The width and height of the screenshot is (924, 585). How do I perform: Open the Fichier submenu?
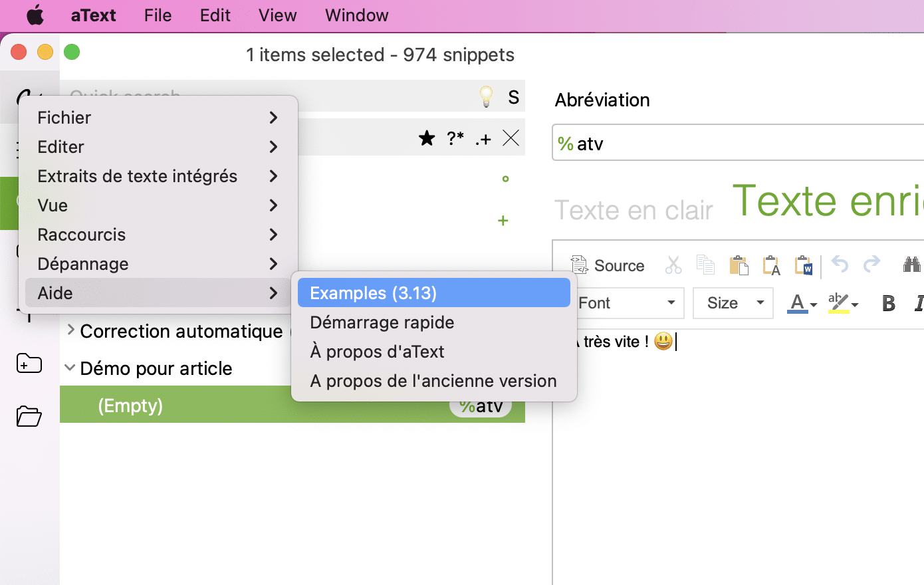tap(158, 118)
